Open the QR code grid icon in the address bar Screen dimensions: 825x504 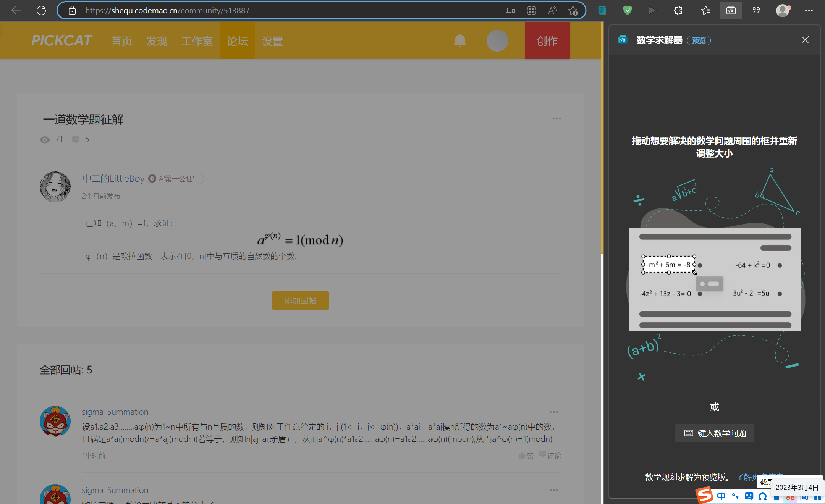(532, 10)
